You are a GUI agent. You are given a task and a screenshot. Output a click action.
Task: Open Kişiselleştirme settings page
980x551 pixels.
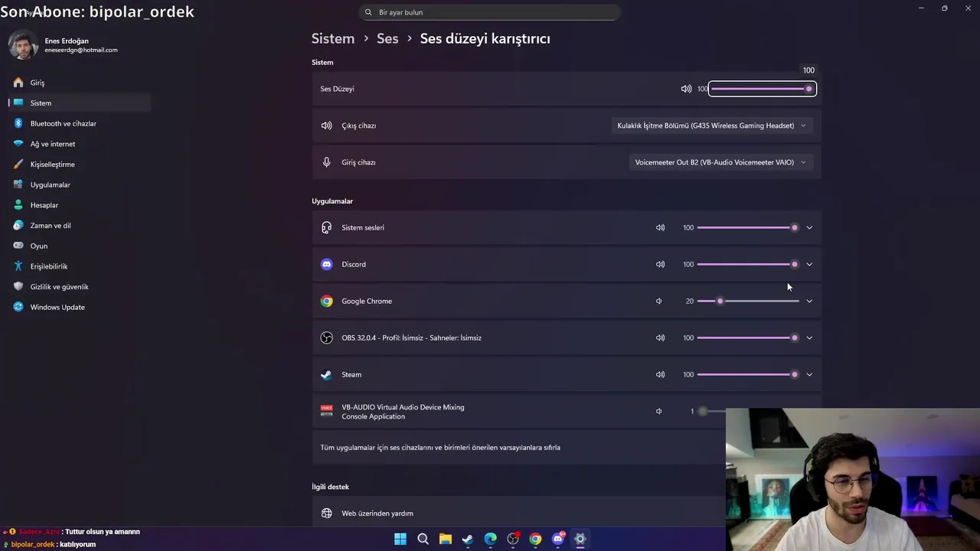80,165
